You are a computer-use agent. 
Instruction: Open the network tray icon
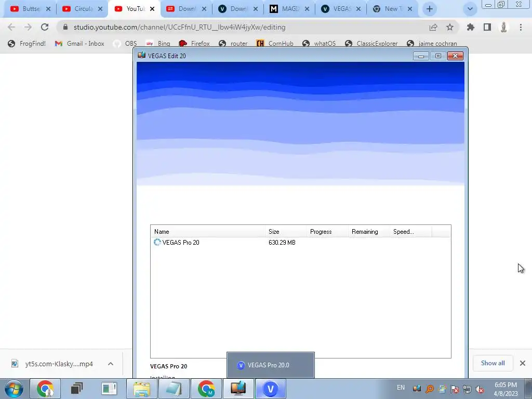click(x=467, y=389)
